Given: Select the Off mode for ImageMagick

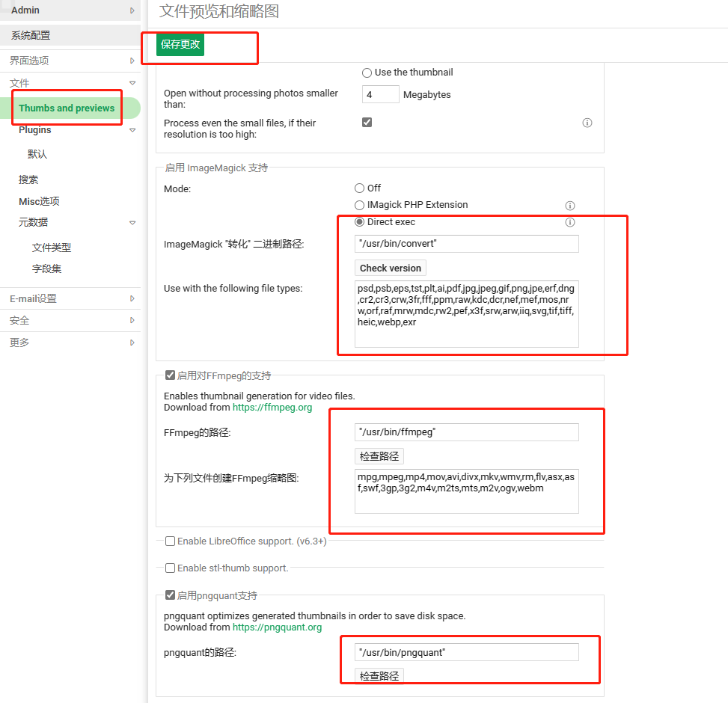Looking at the screenshot, I should (360, 188).
